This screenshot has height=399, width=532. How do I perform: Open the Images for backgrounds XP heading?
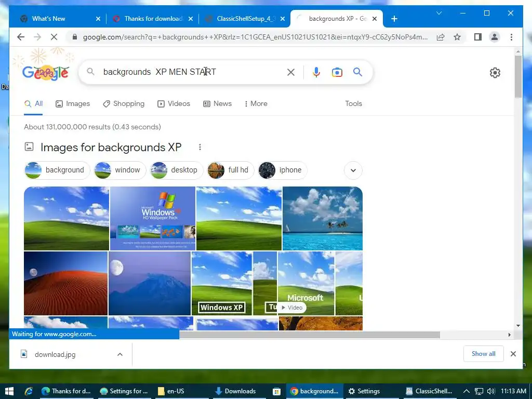(111, 147)
